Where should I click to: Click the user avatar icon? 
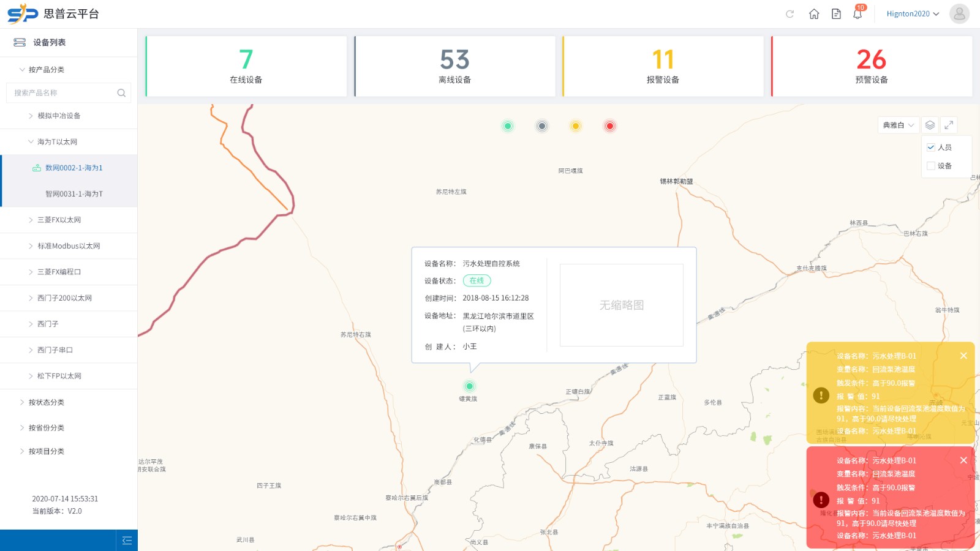coord(959,14)
